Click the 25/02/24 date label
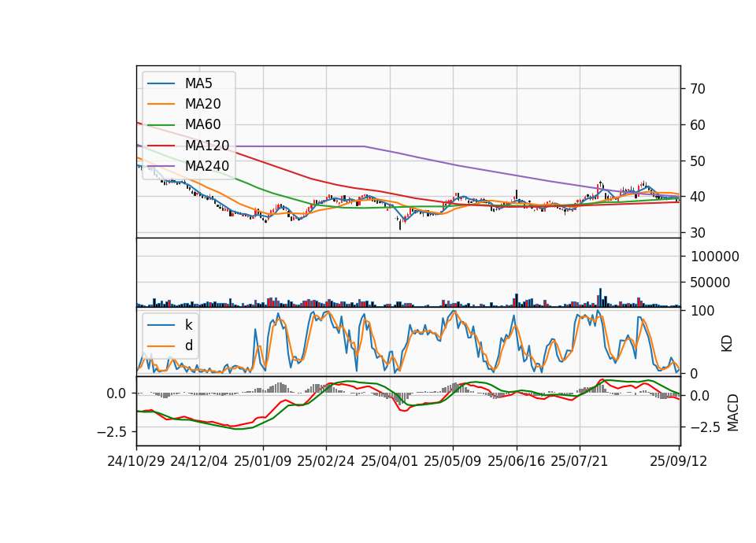 (x=326, y=461)
